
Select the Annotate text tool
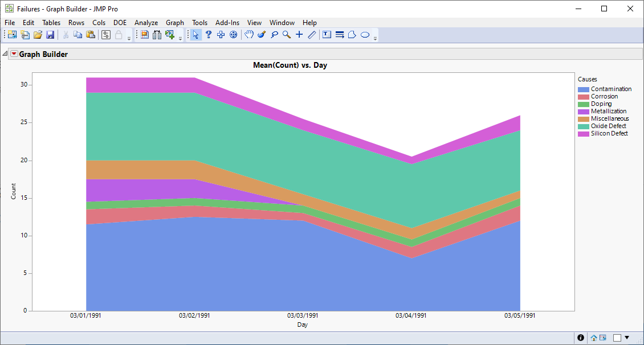coord(327,34)
